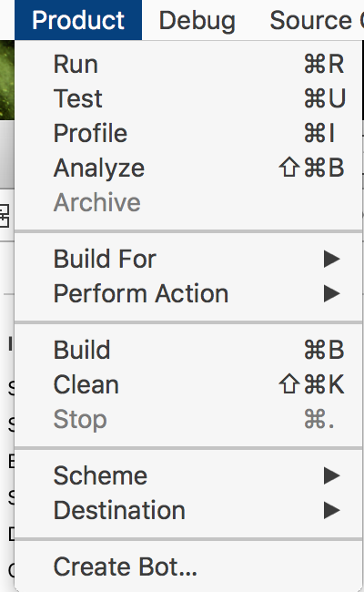Click the Scheme disclosure arrow

332,475
